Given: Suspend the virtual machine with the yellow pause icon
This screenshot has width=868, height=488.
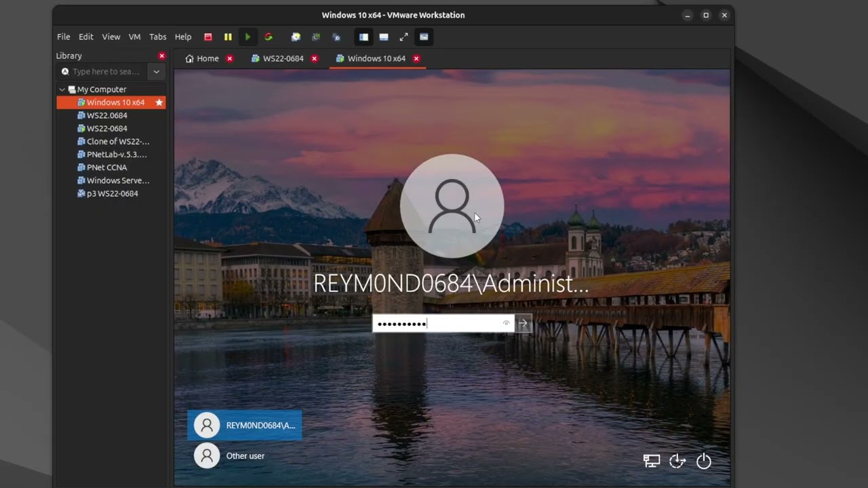Looking at the screenshot, I should pyautogui.click(x=228, y=37).
